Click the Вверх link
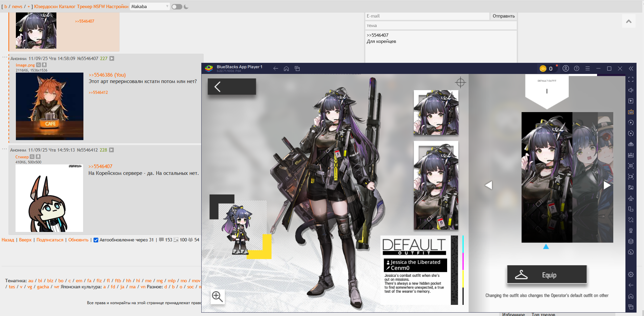The image size is (644, 316). (x=25, y=240)
